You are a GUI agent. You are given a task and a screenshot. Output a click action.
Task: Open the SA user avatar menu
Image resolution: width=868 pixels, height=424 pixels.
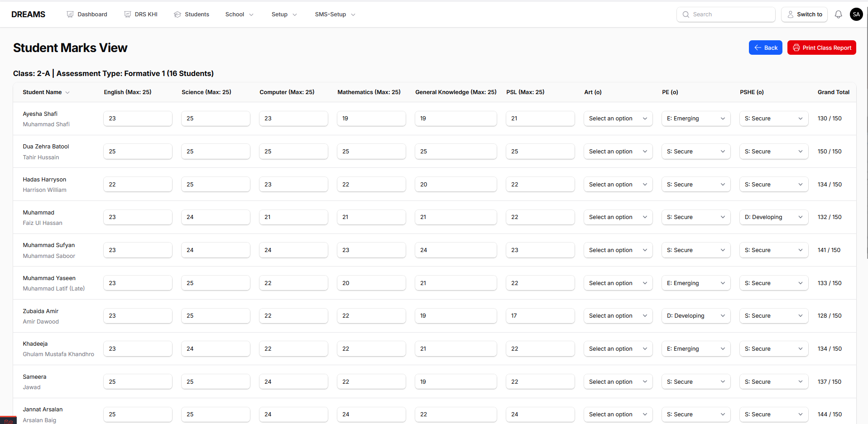tap(856, 14)
